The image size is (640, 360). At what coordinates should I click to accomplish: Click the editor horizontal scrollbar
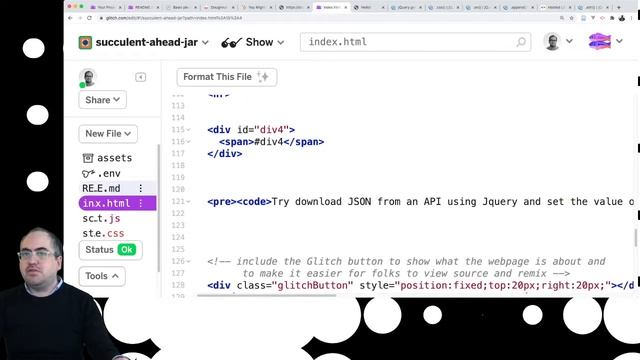coord(267,295)
